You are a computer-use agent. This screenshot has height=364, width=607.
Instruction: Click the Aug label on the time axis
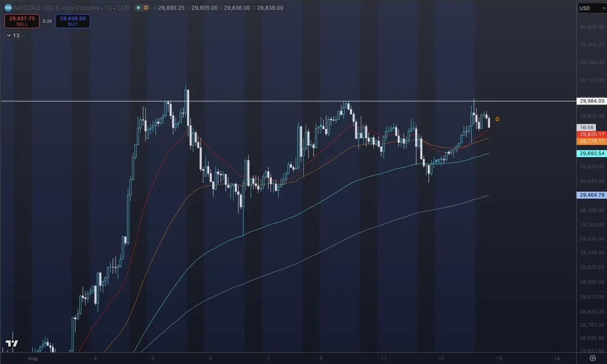click(33, 358)
